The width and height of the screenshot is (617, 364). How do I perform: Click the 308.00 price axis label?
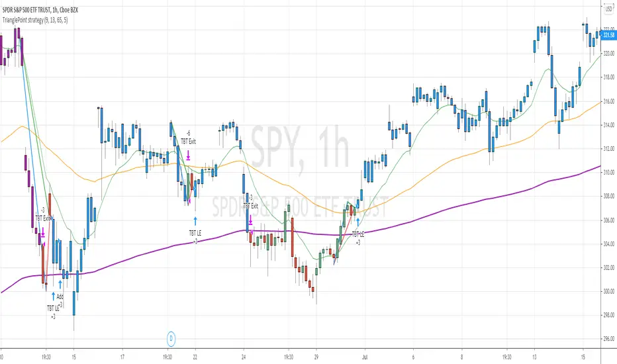point(608,196)
